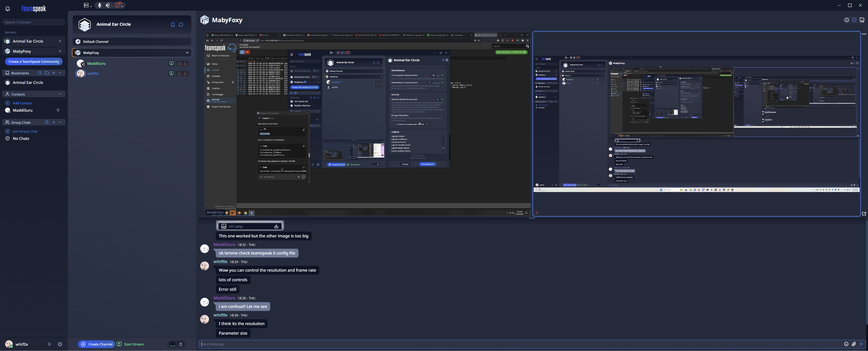Open settings gear next to whtf0x
The width and height of the screenshot is (868, 351).
pyautogui.click(x=60, y=344)
